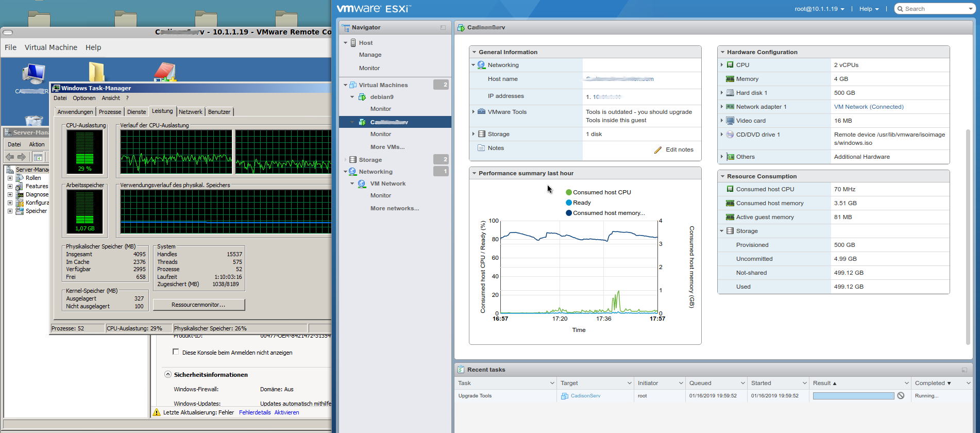980x433 pixels.
Task: Switch to Netzwerk tab in Task-Manager
Action: pos(191,112)
